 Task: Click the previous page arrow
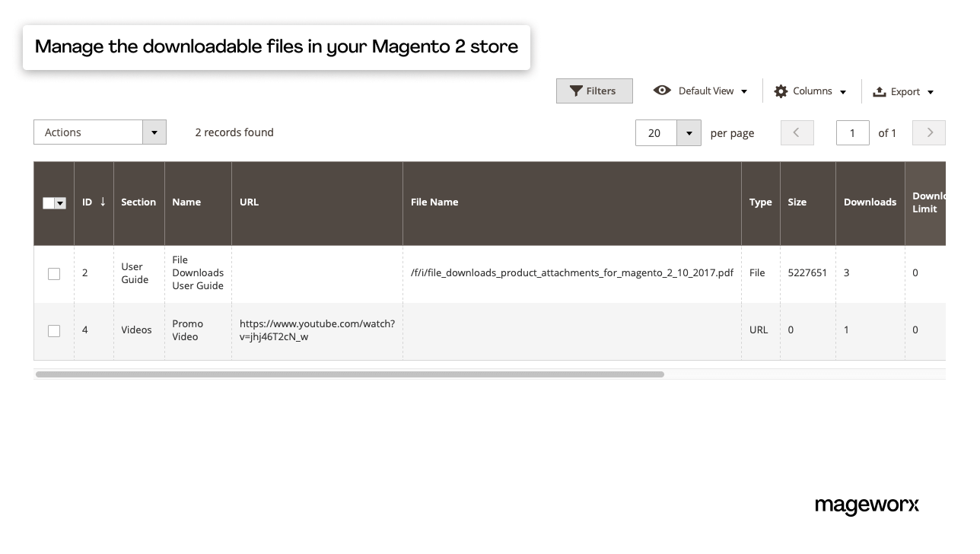pos(797,132)
